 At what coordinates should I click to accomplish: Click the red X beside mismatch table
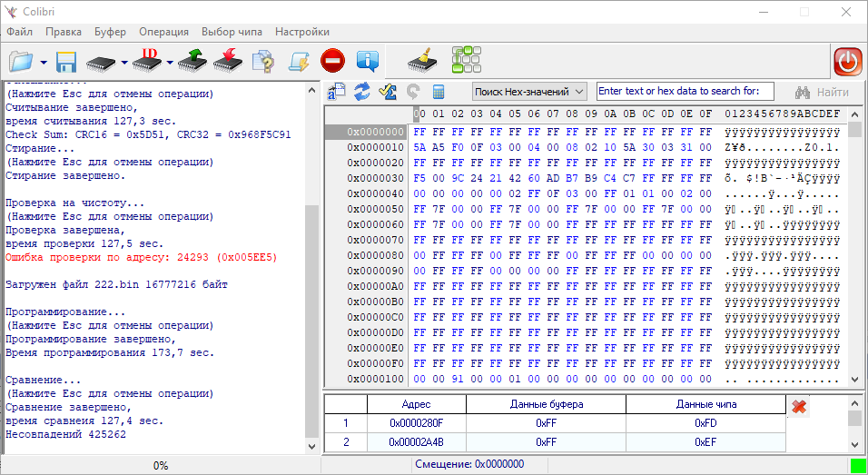tap(799, 407)
